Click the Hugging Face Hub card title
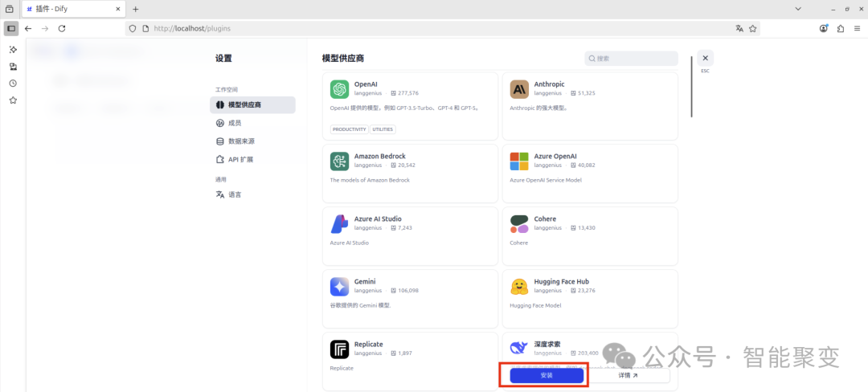868x392 pixels. 561,281
